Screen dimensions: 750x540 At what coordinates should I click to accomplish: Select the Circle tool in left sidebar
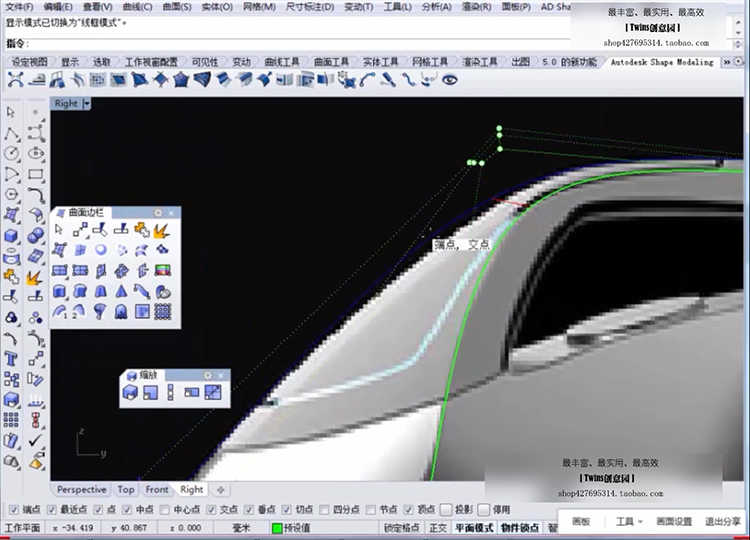11,154
